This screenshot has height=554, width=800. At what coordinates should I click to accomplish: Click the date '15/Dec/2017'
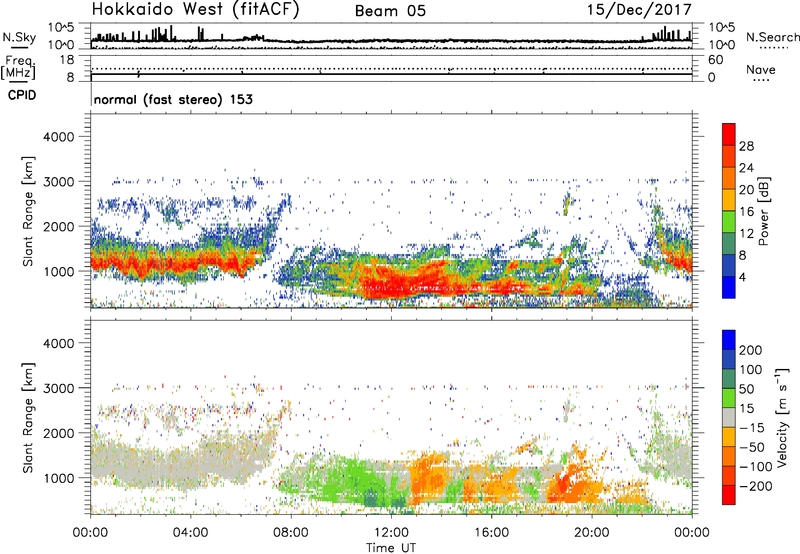[x=639, y=10]
